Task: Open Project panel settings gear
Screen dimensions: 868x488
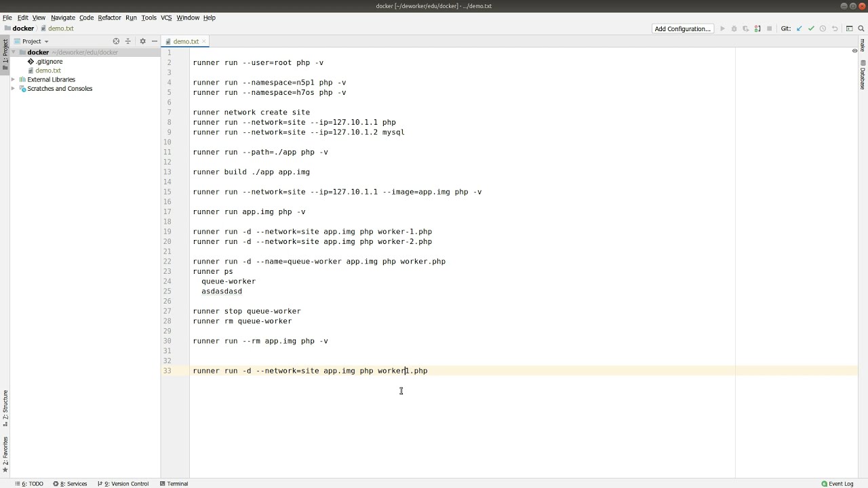Action: (x=142, y=41)
